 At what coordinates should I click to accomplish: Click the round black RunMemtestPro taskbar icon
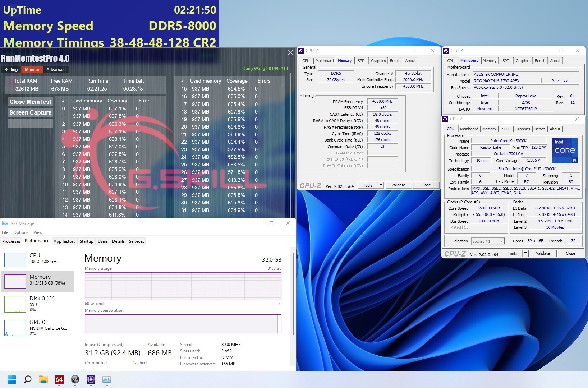pyautogui.click(x=75, y=379)
